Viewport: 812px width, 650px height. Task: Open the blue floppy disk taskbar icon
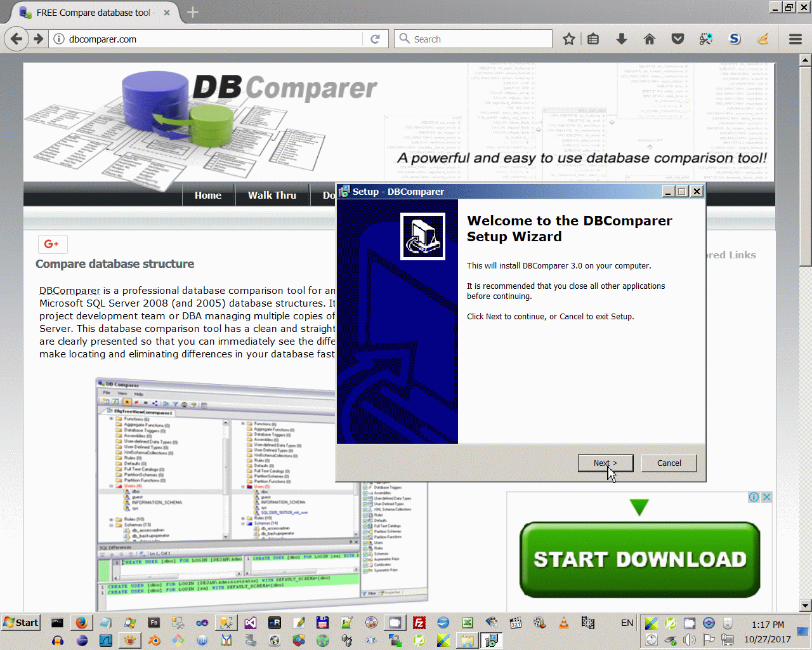(322, 623)
